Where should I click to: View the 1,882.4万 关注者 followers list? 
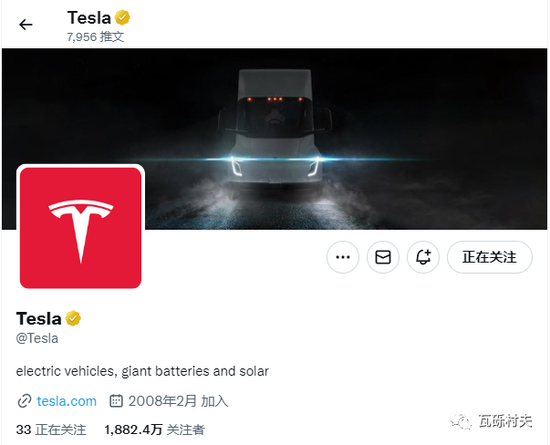(x=155, y=430)
